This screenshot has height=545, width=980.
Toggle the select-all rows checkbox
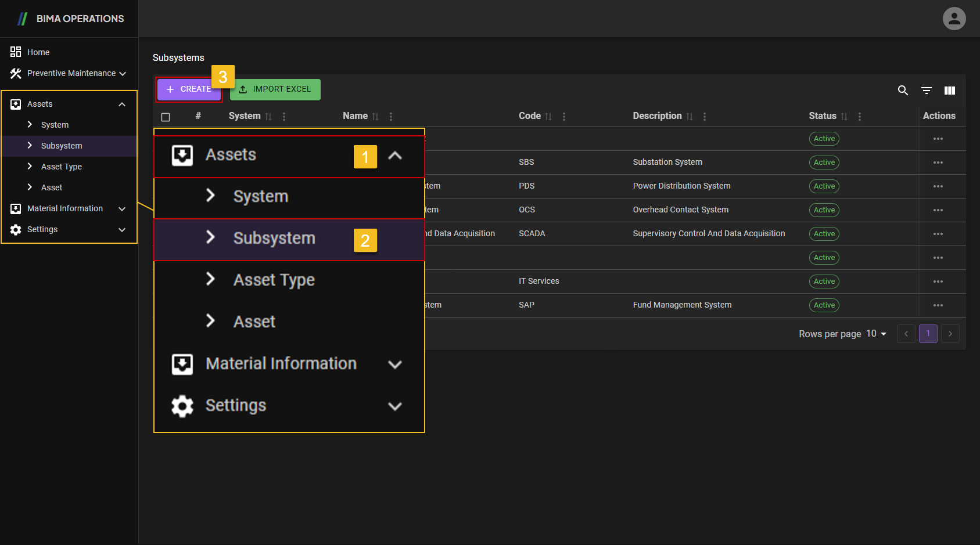pos(166,117)
